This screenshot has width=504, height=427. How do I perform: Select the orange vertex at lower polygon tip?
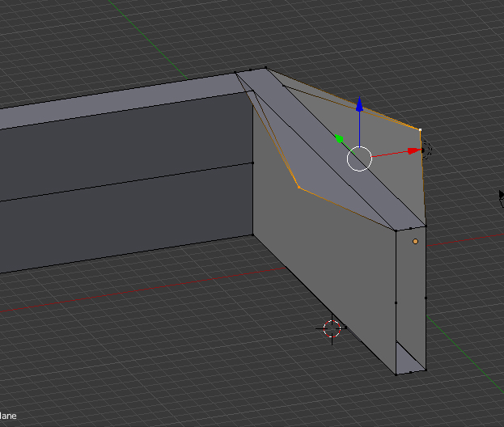coord(299,187)
